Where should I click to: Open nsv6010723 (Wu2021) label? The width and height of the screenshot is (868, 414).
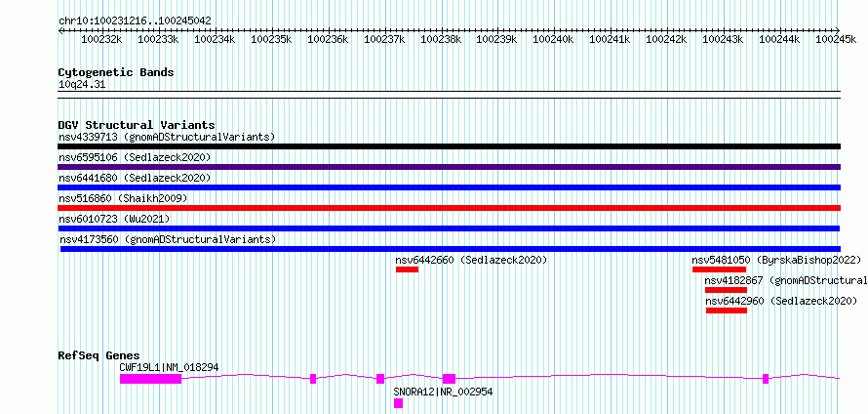114,219
